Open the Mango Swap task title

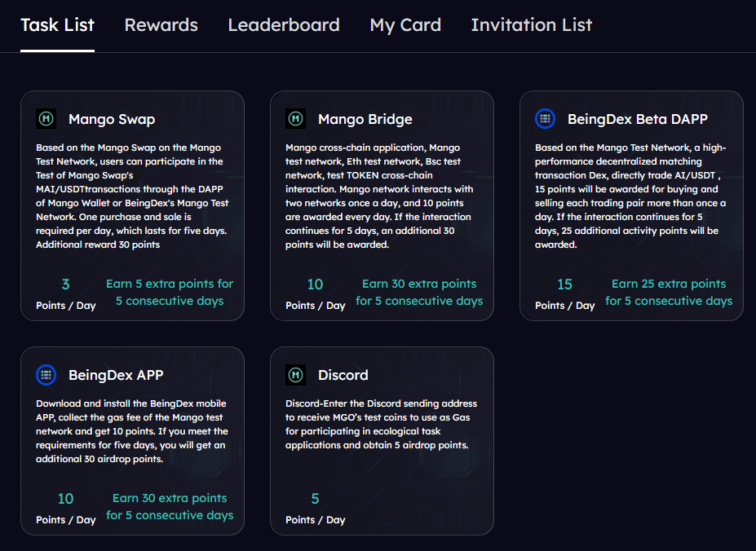click(112, 119)
